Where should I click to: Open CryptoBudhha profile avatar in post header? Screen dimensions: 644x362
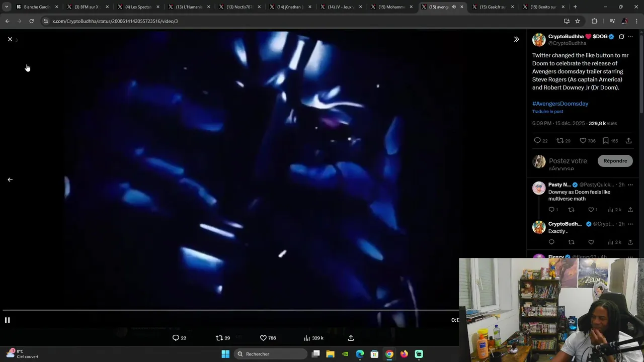[539, 40]
